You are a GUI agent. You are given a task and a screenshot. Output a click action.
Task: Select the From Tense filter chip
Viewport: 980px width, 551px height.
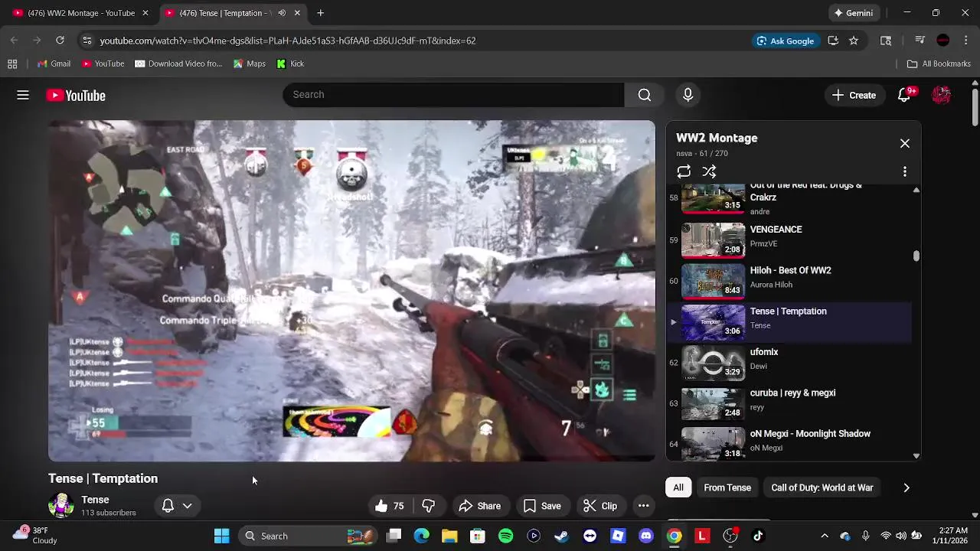pos(727,487)
